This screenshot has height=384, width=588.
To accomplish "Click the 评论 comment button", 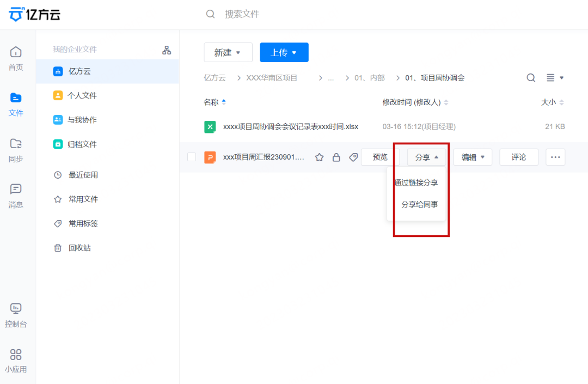I will 519,157.
